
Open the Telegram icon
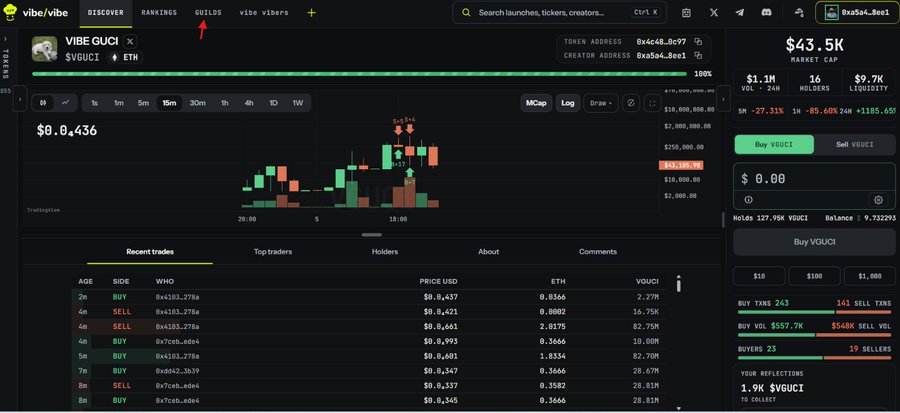(x=740, y=13)
